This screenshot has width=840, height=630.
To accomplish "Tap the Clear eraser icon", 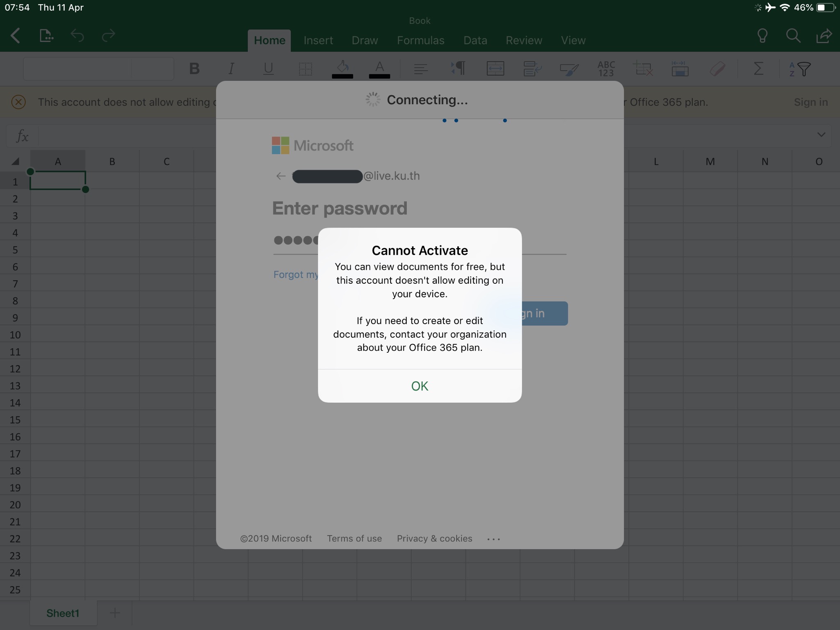I will pyautogui.click(x=717, y=68).
